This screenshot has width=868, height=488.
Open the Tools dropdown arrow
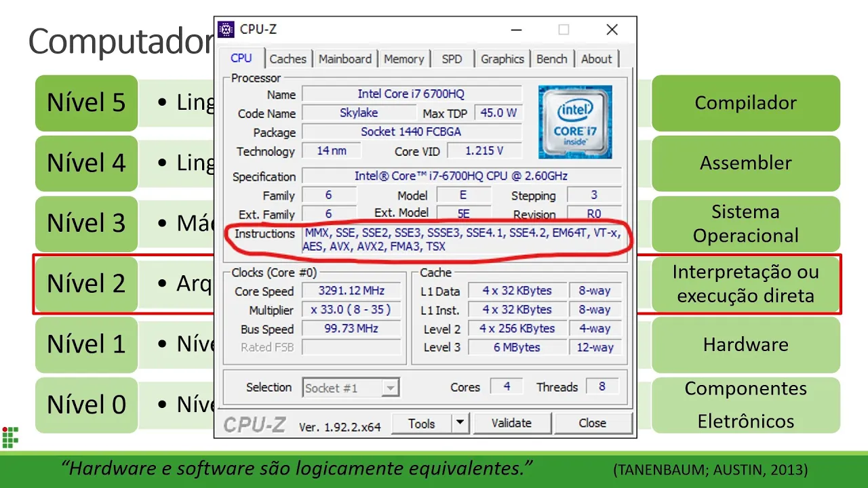[x=460, y=424]
